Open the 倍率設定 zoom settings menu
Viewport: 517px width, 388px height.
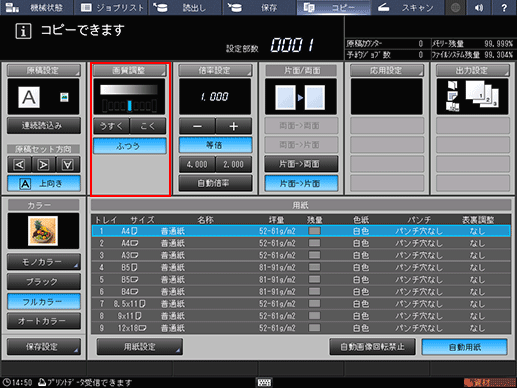coord(215,70)
